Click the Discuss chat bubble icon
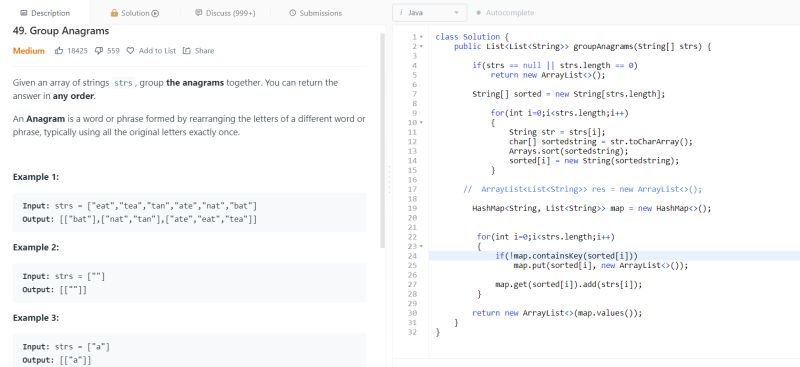The height and width of the screenshot is (367, 800). 198,13
